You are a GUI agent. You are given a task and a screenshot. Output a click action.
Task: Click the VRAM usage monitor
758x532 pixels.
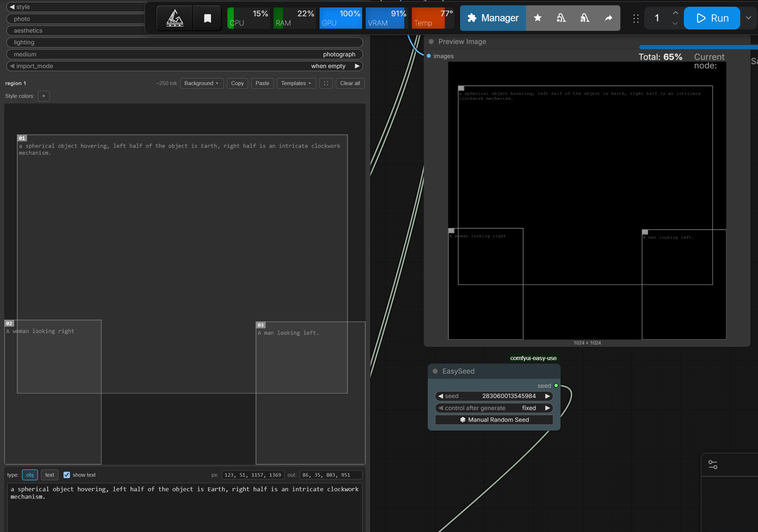(x=387, y=18)
